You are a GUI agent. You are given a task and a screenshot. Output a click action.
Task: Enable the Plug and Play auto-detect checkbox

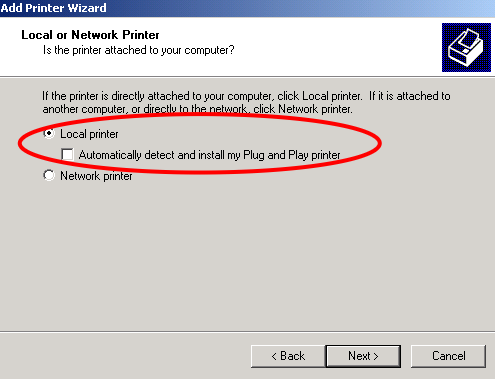67,154
